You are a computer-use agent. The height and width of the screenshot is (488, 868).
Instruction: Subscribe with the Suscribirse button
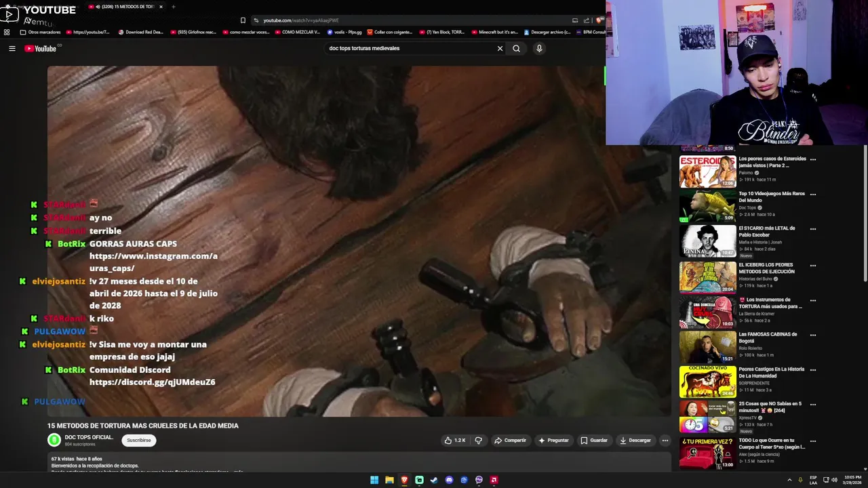coord(139,441)
